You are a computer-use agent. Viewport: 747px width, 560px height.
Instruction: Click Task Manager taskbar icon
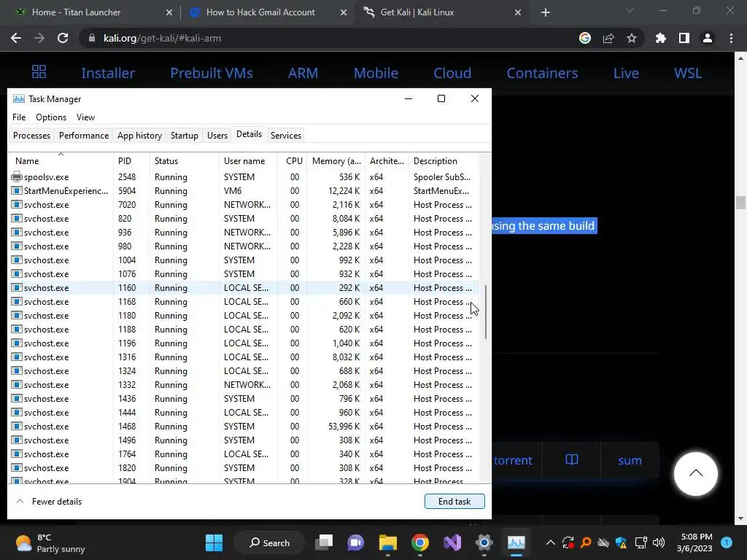coord(516,542)
